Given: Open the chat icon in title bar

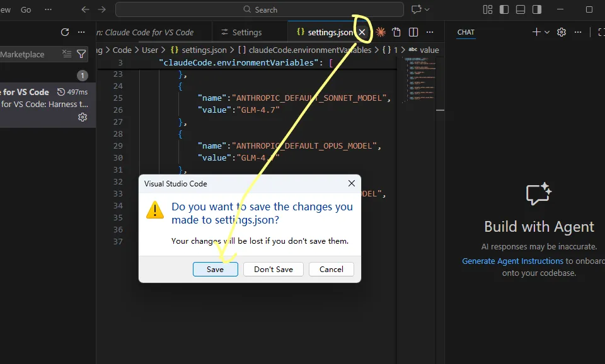Looking at the screenshot, I should 417,9.
